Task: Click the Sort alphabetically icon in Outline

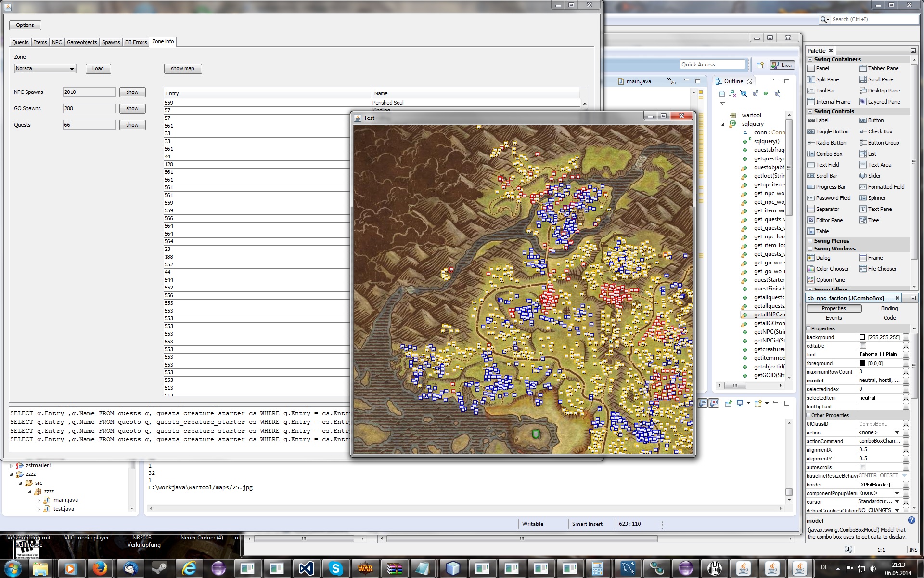Action: [x=732, y=93]
